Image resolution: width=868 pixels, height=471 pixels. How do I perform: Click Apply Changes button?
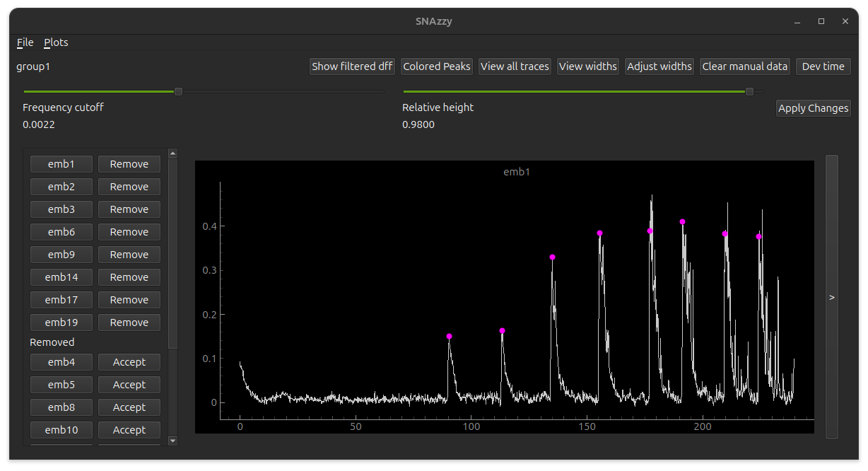[813, 108]
